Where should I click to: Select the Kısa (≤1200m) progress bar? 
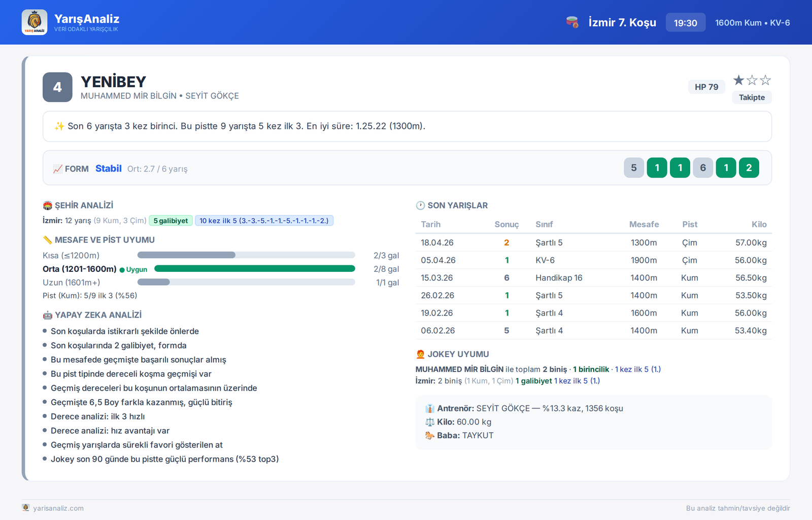pyautogui.click(x=246, y=255)
